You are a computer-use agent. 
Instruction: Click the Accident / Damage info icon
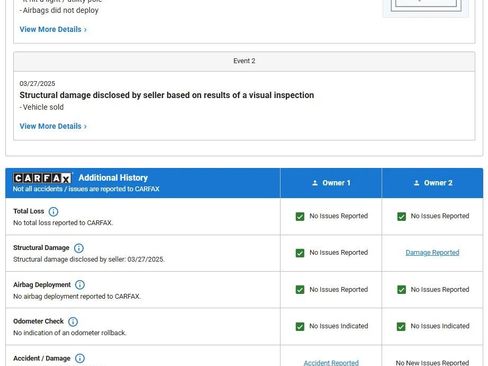pyautogui.click(x=80, y=358)
